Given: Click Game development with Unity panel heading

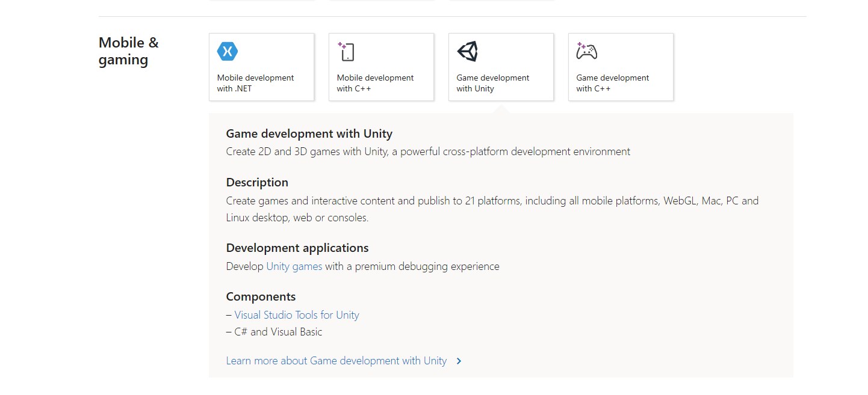Looking at the screenshot, I should (309, 134).
